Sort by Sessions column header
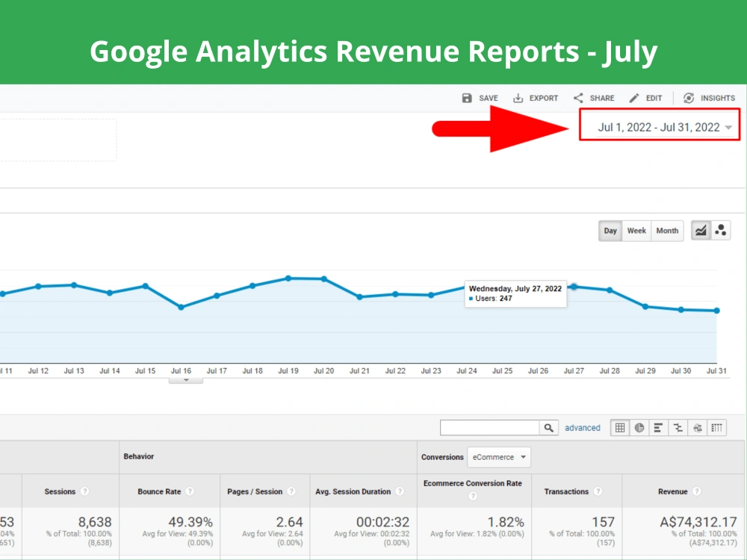Screen dimensions: 747x560 pos(60,491)
